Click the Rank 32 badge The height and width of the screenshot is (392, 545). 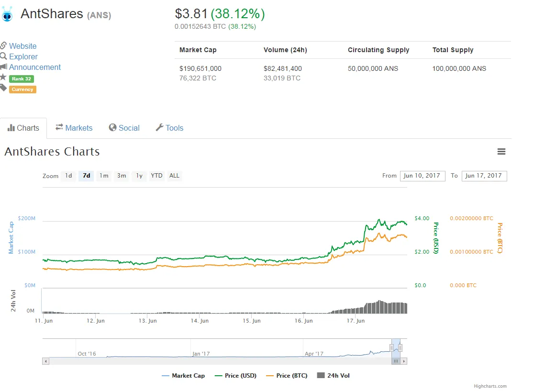pyautogui.click(x=22, y=79)
